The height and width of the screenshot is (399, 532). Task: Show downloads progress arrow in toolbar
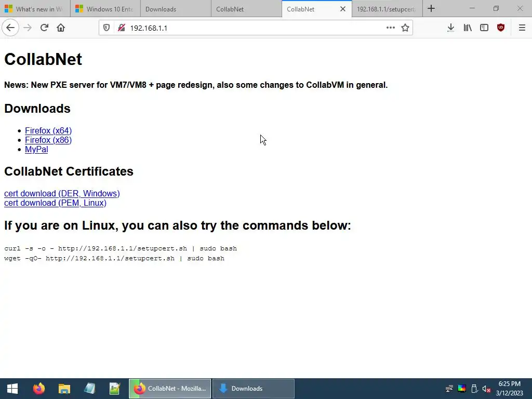tap(450, 28)
